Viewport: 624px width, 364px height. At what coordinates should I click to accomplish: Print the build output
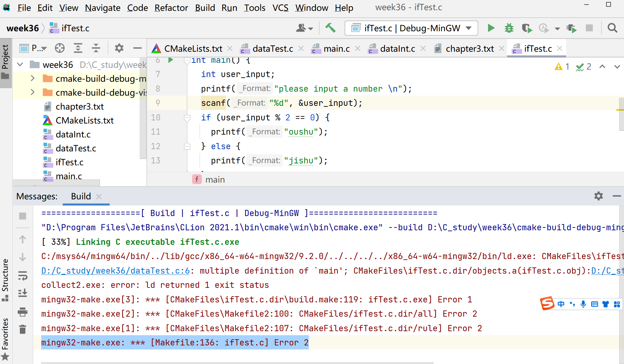23,311
